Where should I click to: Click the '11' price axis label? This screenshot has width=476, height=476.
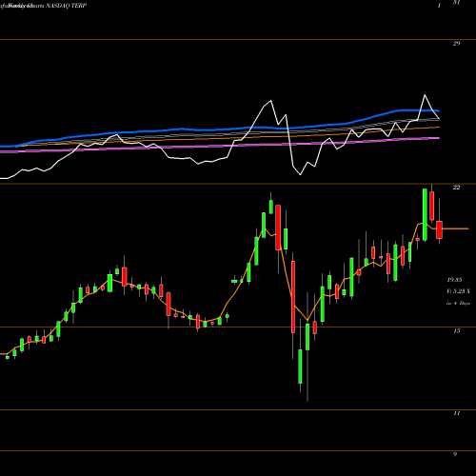pyautogui.click(x=456, y=413)
